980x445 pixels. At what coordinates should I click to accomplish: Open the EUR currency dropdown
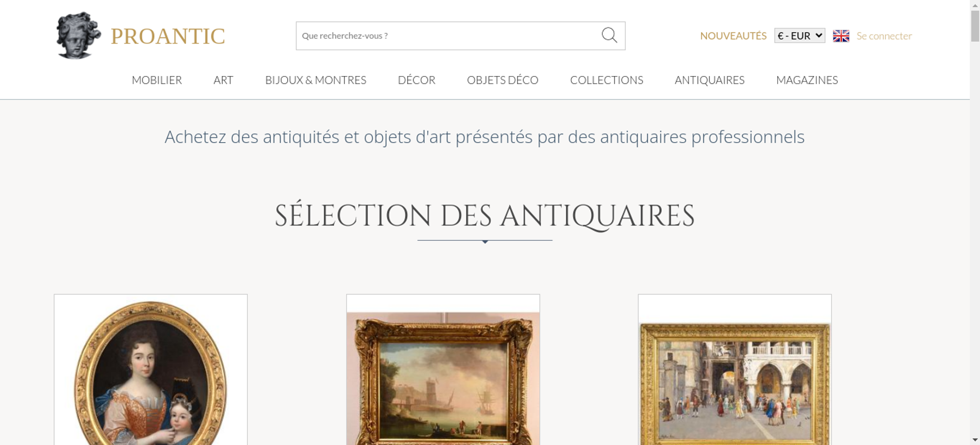click(x=800, y=36)
